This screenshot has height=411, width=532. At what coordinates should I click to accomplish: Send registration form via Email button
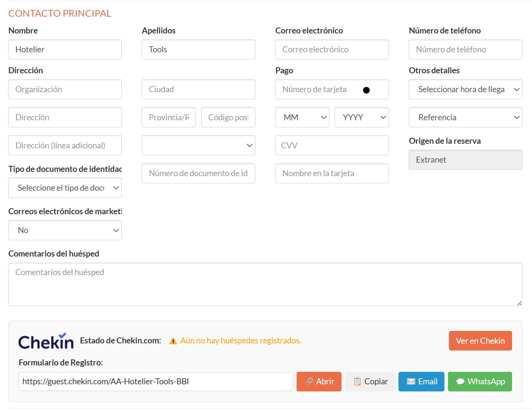pos(421,381)
